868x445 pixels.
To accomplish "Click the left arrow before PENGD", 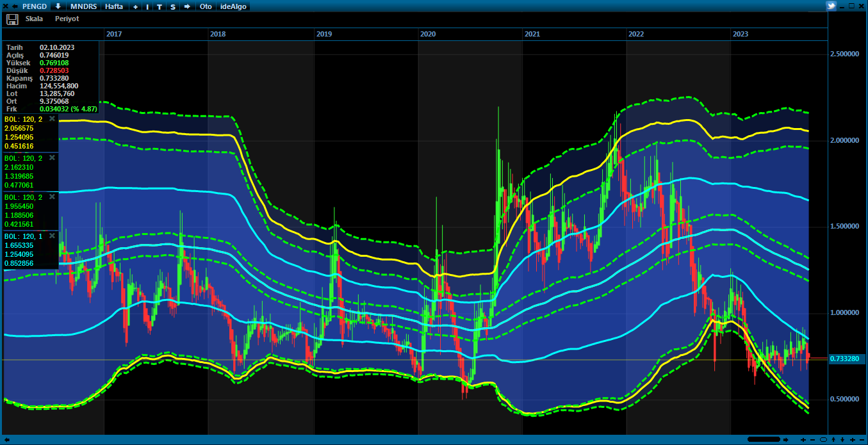I will click(15, 6).
